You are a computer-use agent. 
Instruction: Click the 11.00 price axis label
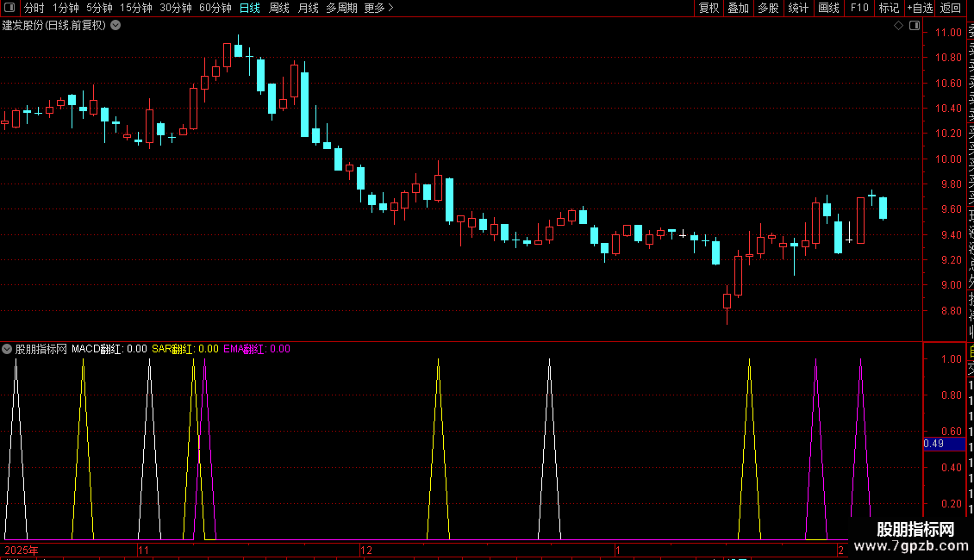(x=948, y=32)
